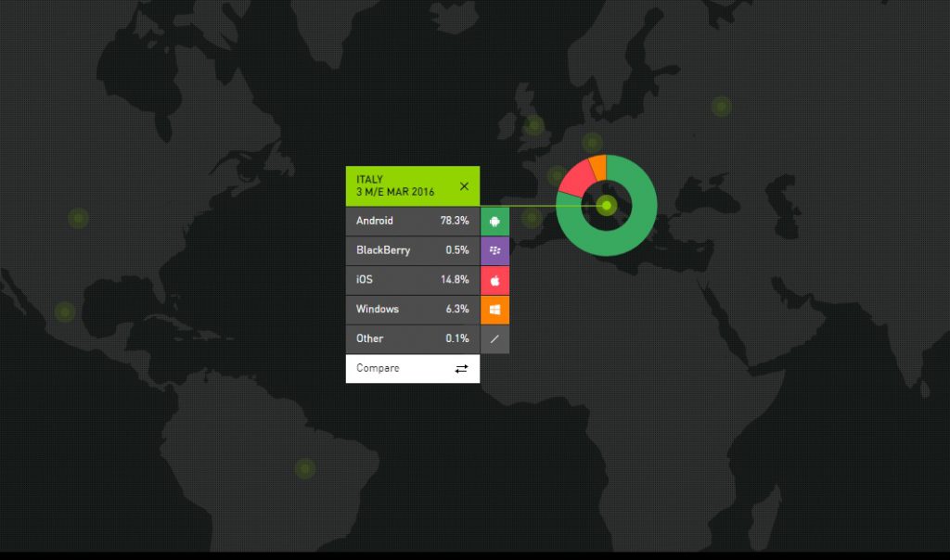Click the purple BlackBerry icon
The width and height of the screenshot is (950, 560).
point(495,250)
